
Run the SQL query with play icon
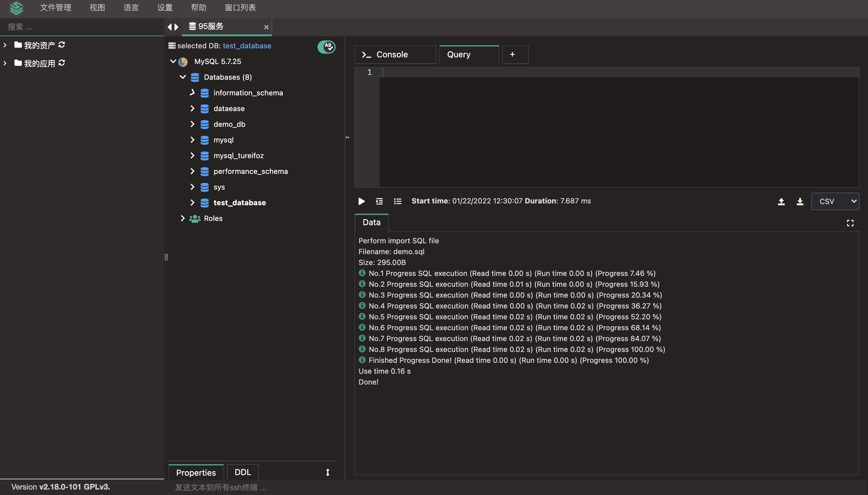[x=361, y=201]
